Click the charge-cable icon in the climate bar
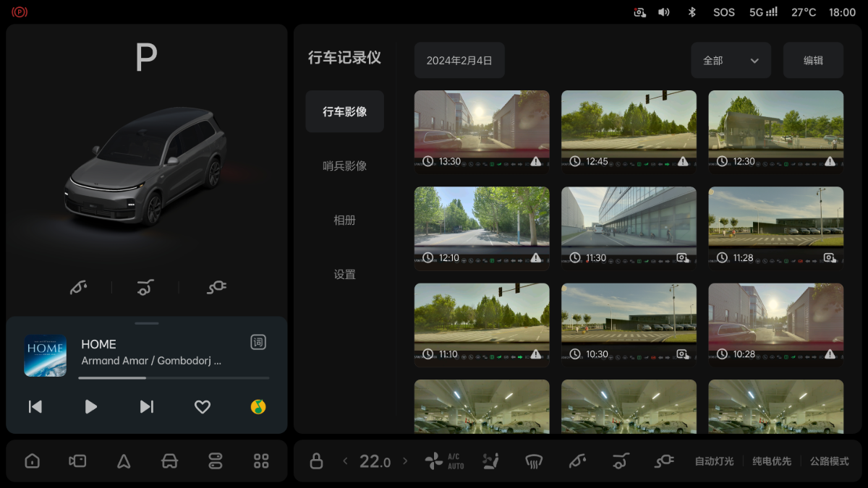Image resolution: width=868 pixels, height=488 pixels. click(621, 461)
